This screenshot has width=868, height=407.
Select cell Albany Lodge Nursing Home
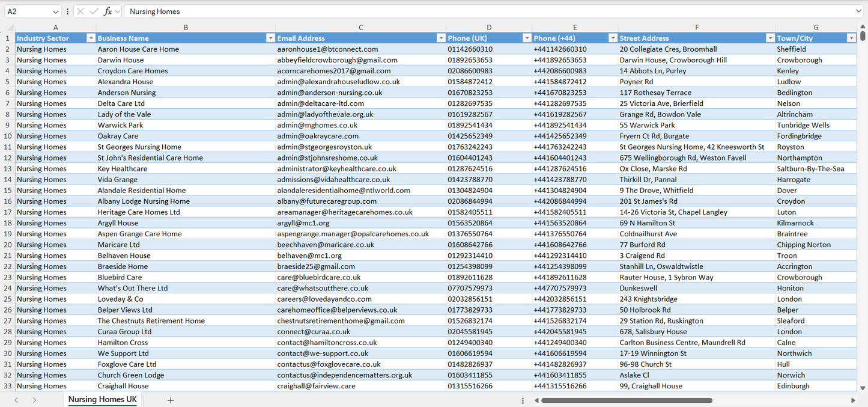coord(186,201)
